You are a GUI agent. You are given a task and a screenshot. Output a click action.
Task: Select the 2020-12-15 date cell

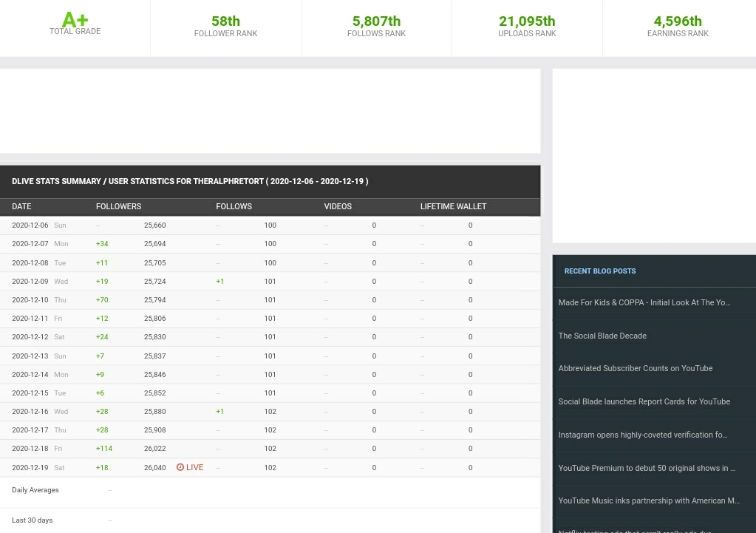[x=30, y=393]
